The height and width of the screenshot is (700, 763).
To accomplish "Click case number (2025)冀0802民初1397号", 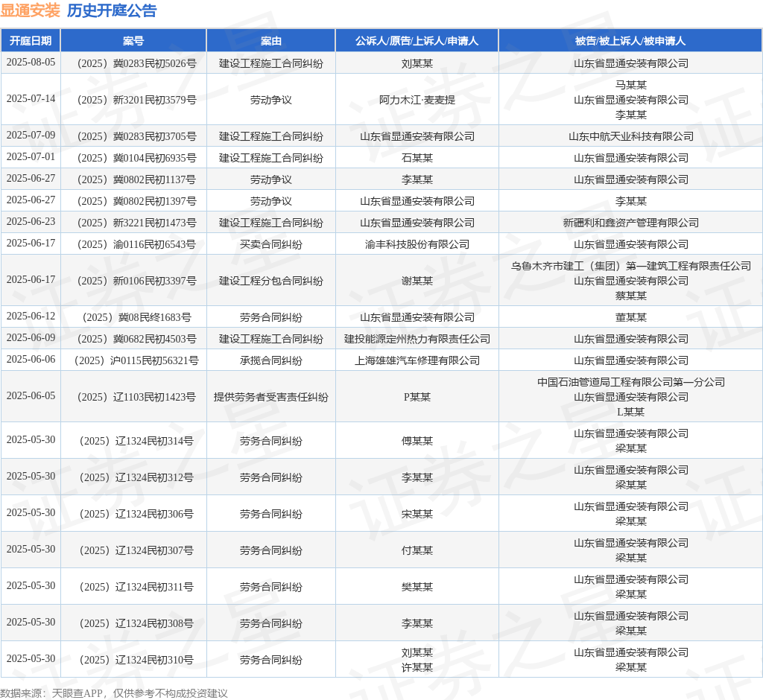I will (133, 201).
